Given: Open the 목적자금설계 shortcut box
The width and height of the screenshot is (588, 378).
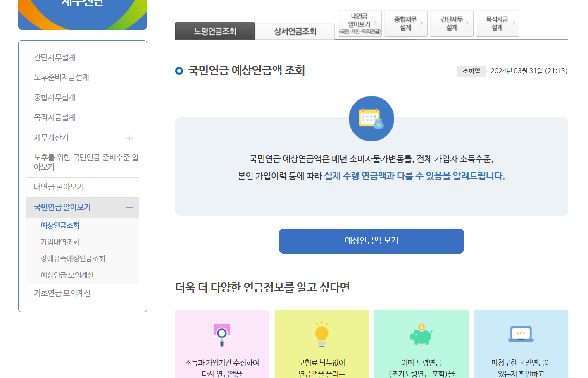Looking at the screenshot, I should pyautogui.click(x=497, y=23).
